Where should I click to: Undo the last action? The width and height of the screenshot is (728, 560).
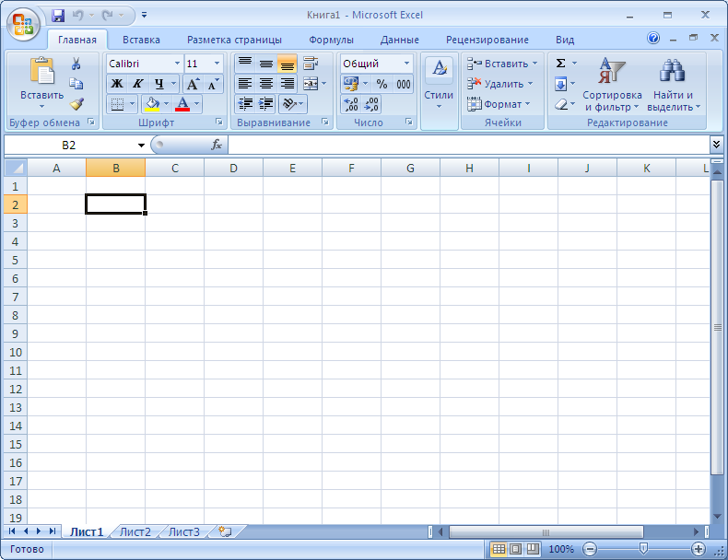(78, 16)
